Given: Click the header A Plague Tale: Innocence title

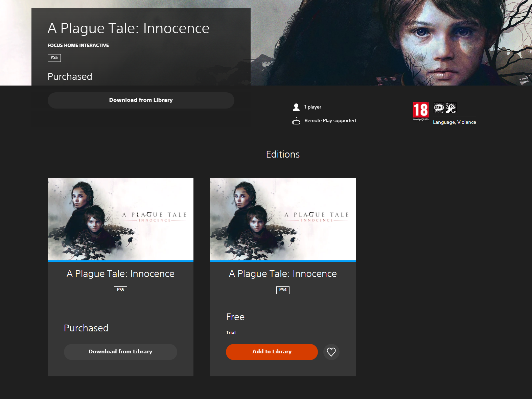Looking at the screenshot, I should [128, 28].
